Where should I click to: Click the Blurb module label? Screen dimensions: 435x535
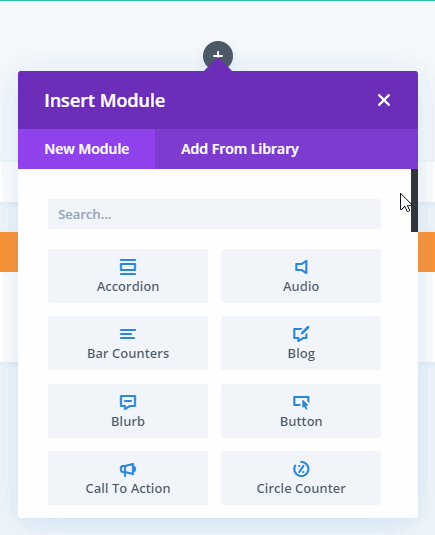[x=128, y=421]
